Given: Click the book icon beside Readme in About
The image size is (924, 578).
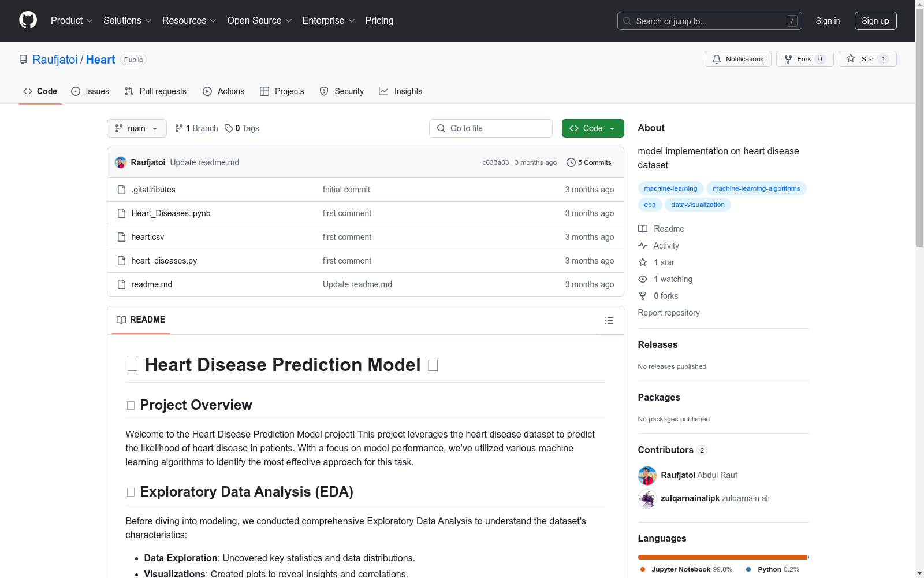Looking at the screenshot, I should 643,229.
